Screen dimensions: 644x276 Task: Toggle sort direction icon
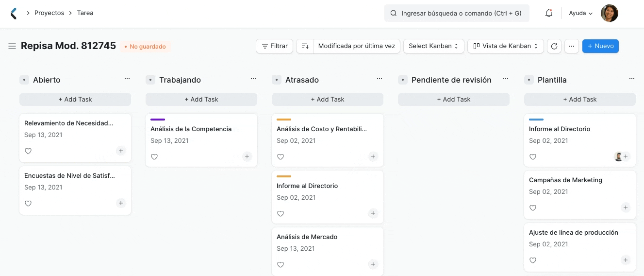click(x=305, y=46)
